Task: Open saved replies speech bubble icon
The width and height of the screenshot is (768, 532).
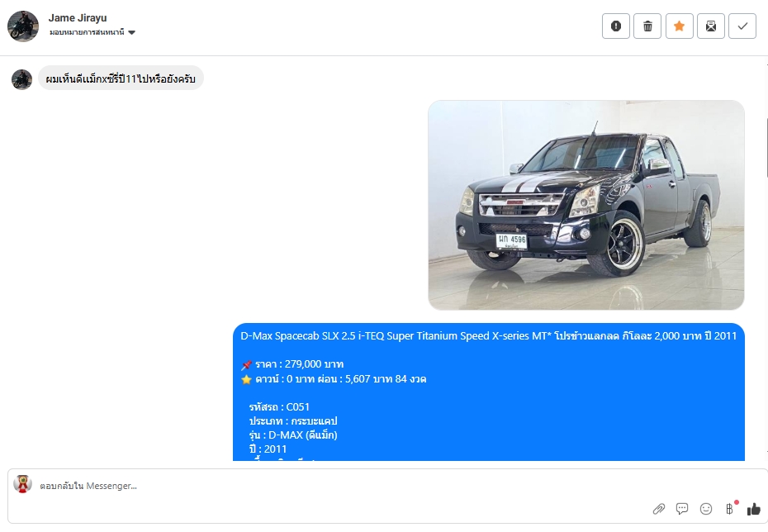Action: click(x=682, y=509)
